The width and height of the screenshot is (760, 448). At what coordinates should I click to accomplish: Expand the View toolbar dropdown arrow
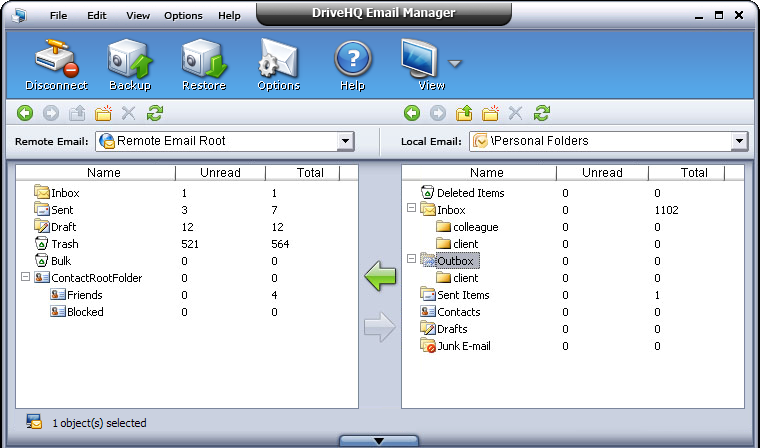[x=455, y=64]
